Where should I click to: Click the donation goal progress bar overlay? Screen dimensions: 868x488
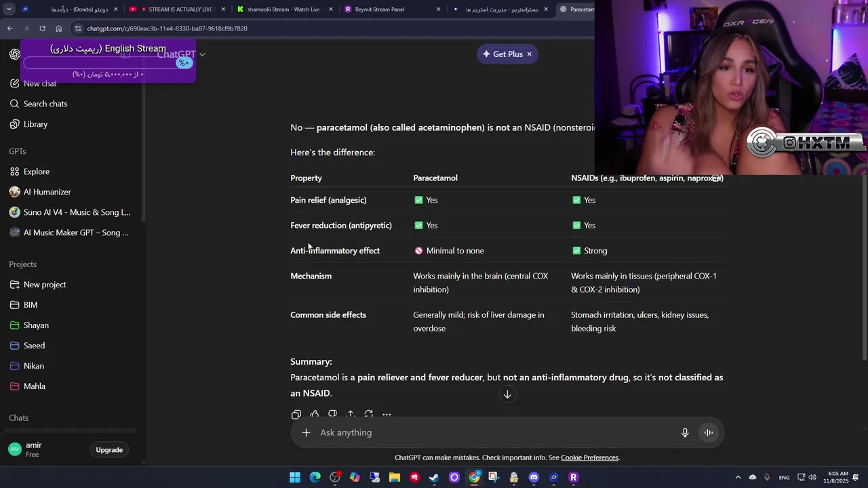pyautogui.click(x=108, y=63)
